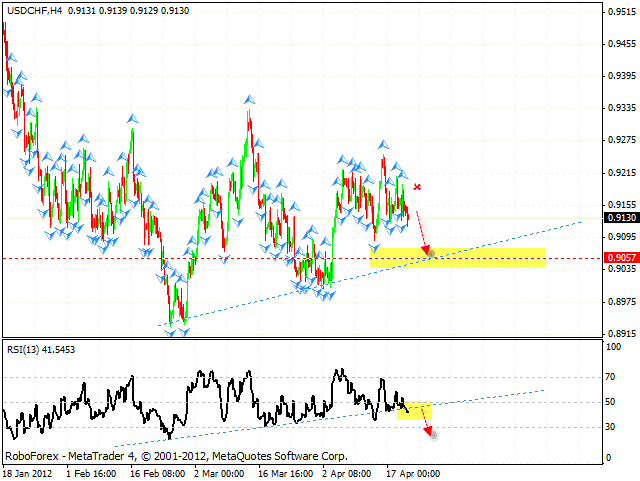Click the yellow rectangle in RSI window
Screen dimensions: 640x481
pyautogui.click(x=414, y=411)
